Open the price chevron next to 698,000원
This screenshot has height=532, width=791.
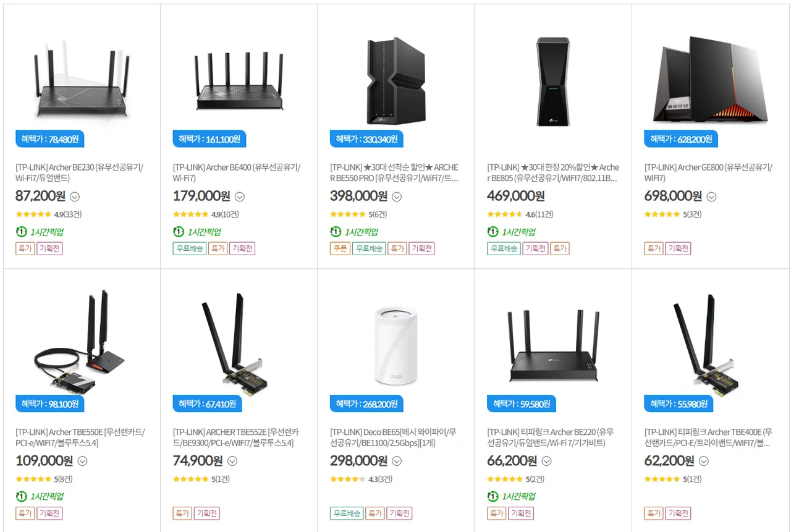coord(711,197)
